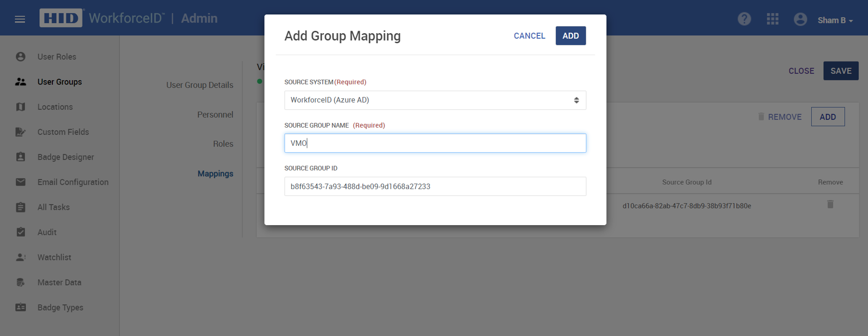The image size is (868, 336).
Task: Click the Badge Types card icon
Action: click(x=21, y=307)
